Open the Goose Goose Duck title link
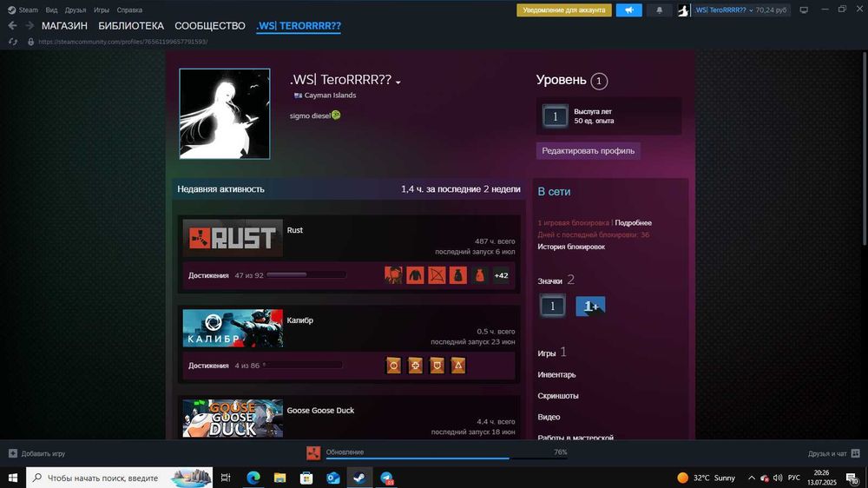Image resolution: width=868 pixels, height=488 pixels. click(x=320, y=411)
